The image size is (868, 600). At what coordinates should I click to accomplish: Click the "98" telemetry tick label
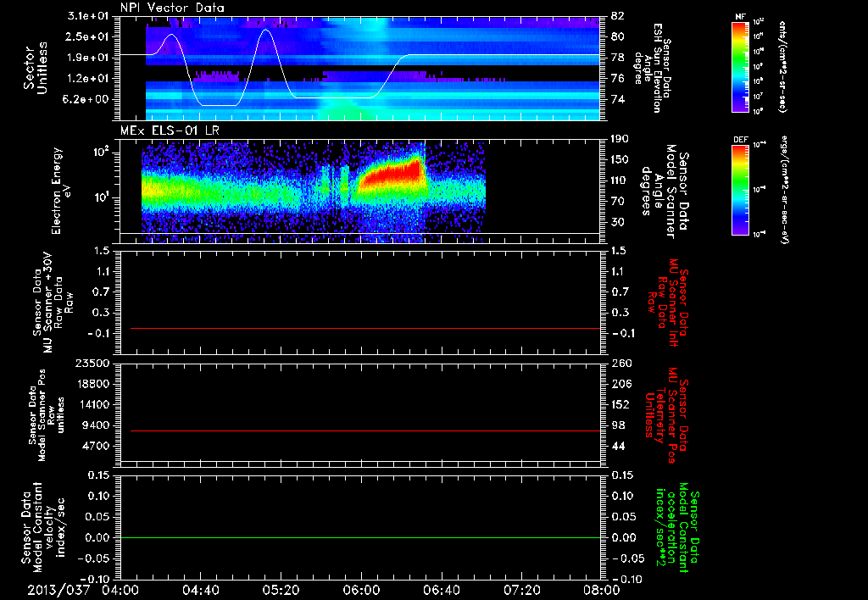[x=617, y=425]
